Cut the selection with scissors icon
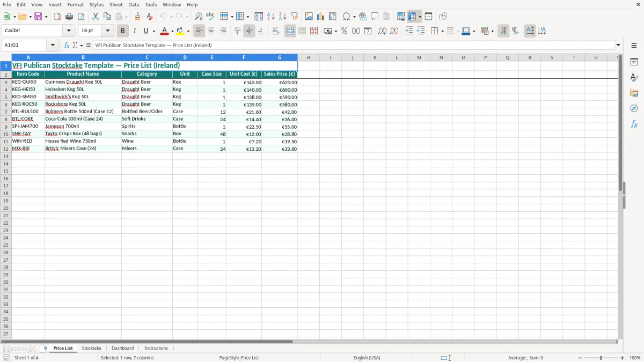 pyautogui.click(x=96, y=17)
